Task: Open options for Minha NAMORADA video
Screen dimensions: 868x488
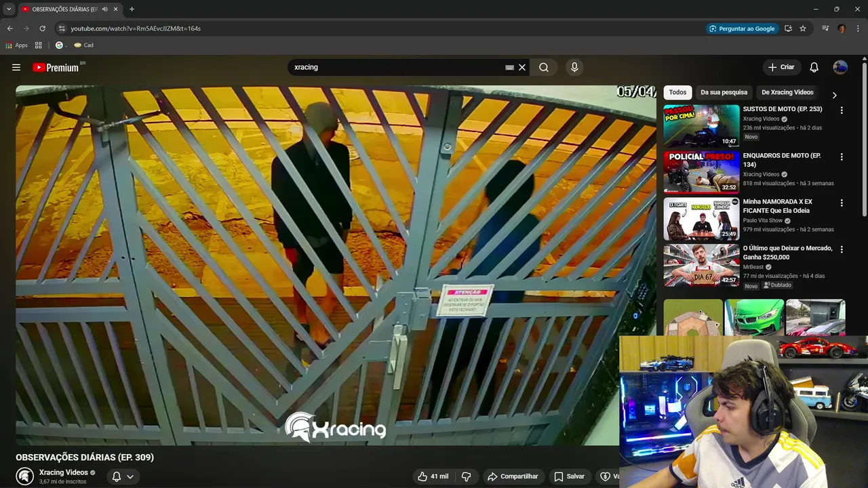Action: [x=842, y=203]
